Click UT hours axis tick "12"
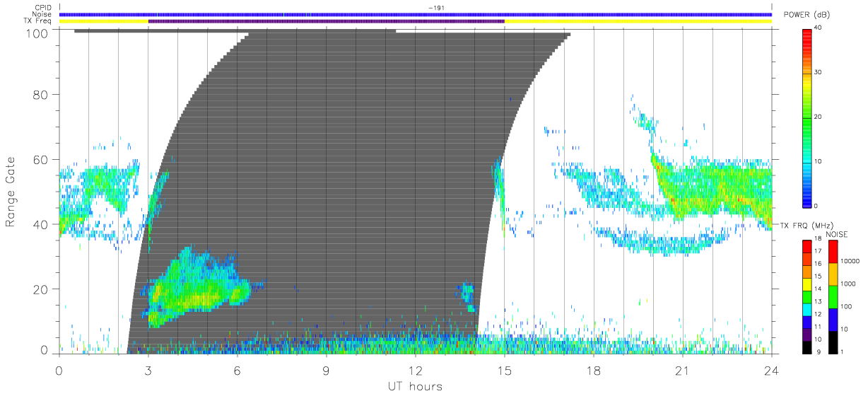The height and width of the screenshot is (401, 868). click(416, 370)
